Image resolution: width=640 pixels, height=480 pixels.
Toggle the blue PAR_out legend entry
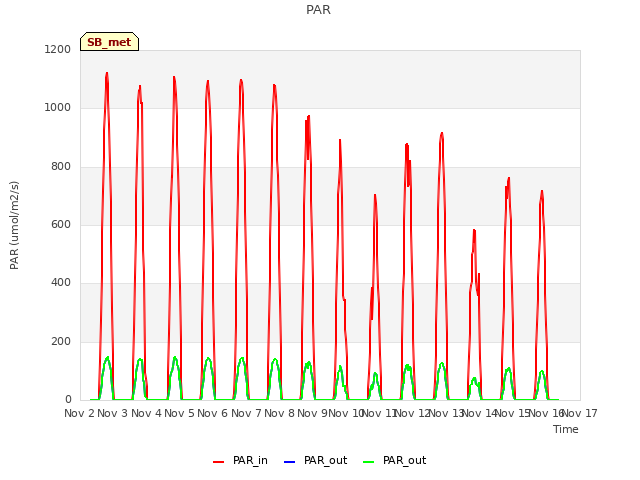point(315,460)
